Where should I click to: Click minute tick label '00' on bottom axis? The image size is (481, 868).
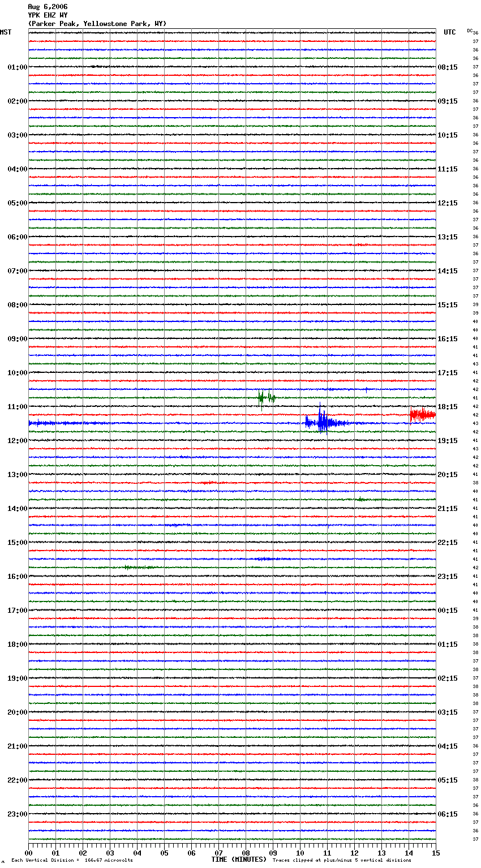28,853
